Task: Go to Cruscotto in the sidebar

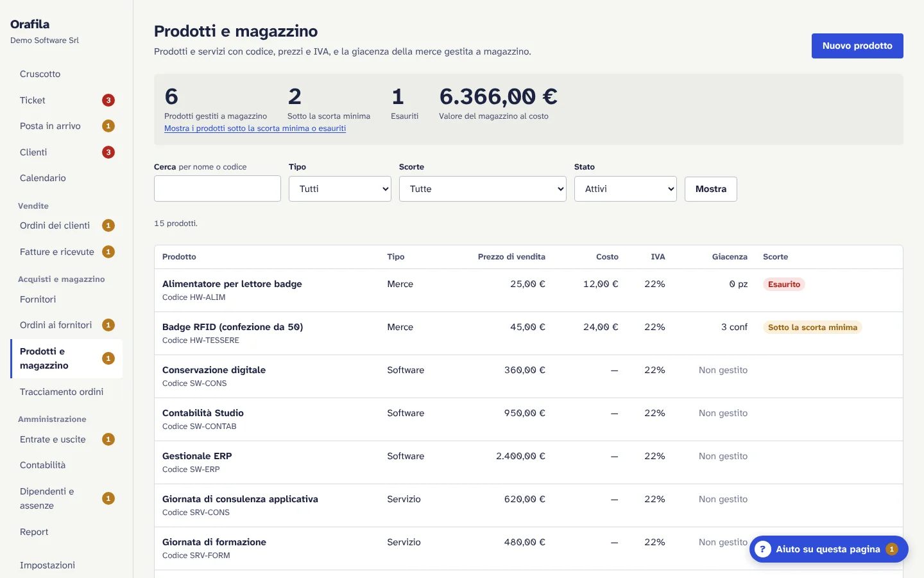Action: (x=67, y=74)
